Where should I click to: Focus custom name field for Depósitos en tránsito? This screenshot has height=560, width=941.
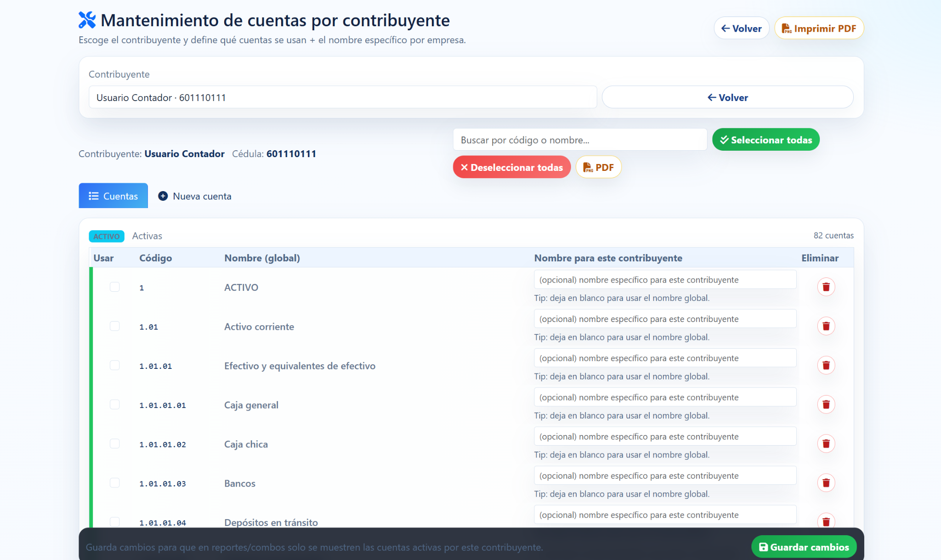tap(665, 515)
